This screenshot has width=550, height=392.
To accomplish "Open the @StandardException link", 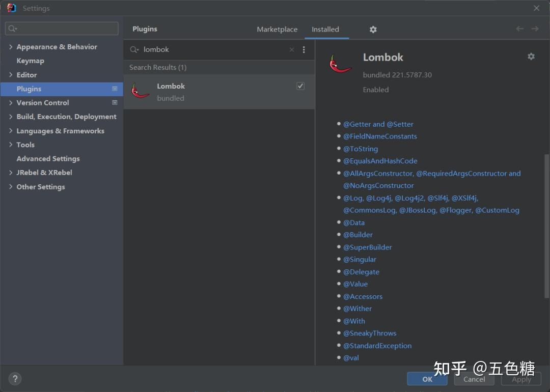I will coord(377,346).
